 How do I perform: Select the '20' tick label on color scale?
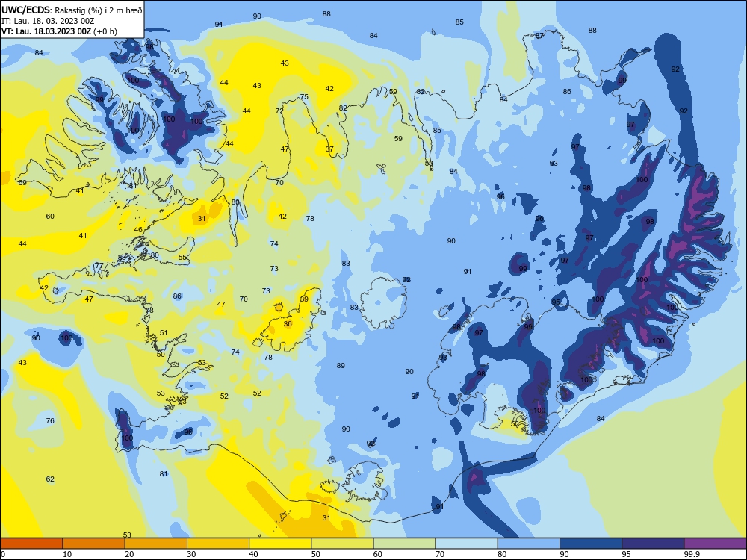click(x=129, y=554)
